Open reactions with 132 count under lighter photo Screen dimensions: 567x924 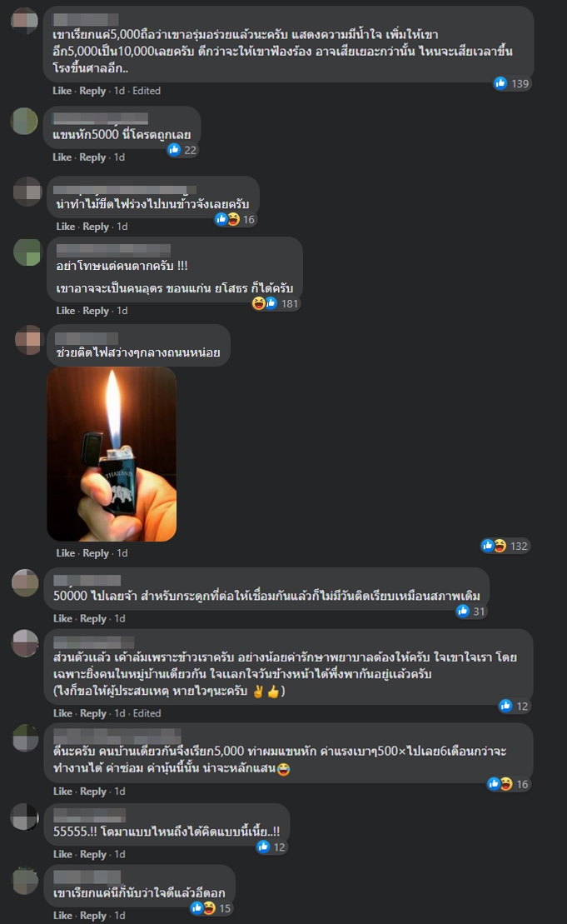505,546
